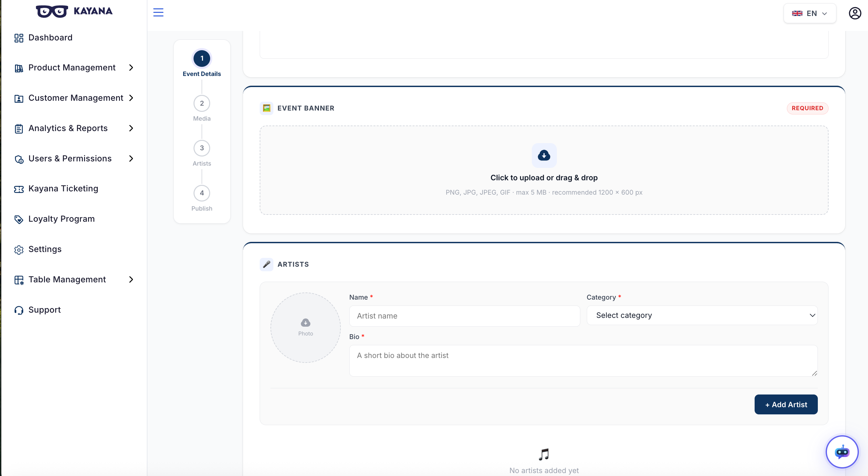Image resolution: width=868 pixels, height=476 pixels.
Task: Toggle the hamburger sidebar menu icon
Action: click(158, 12)
